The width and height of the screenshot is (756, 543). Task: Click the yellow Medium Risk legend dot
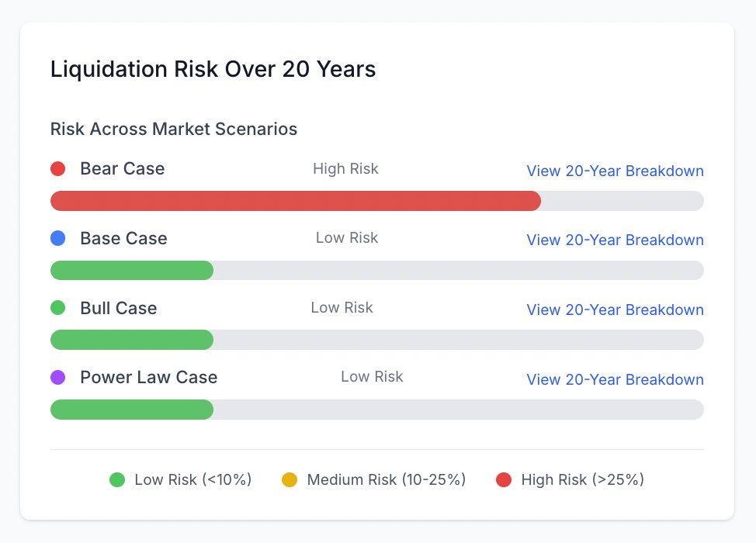tap(290, 479)
